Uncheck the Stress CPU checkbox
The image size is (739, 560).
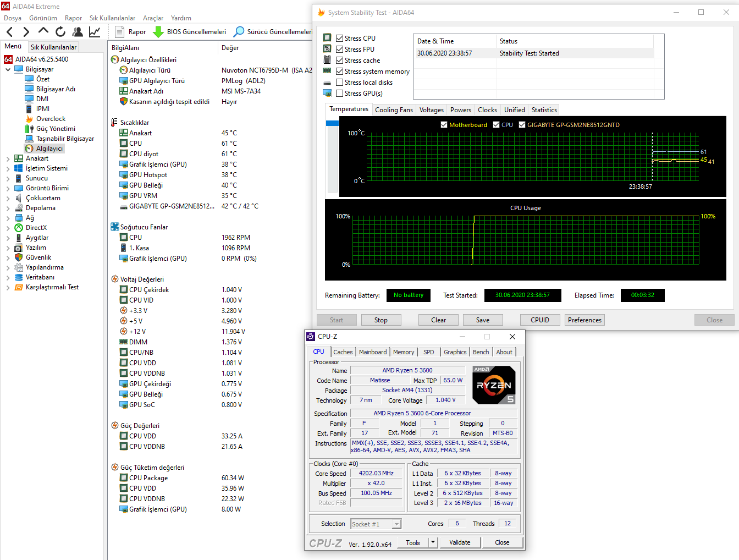pos(340,38)
